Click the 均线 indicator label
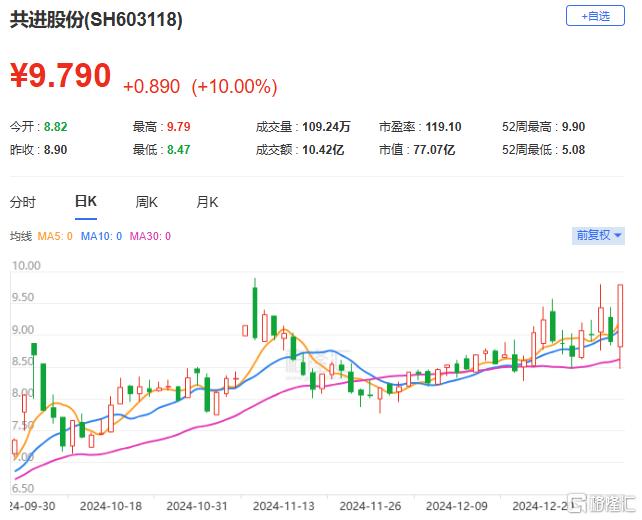 tap(20, 236)
